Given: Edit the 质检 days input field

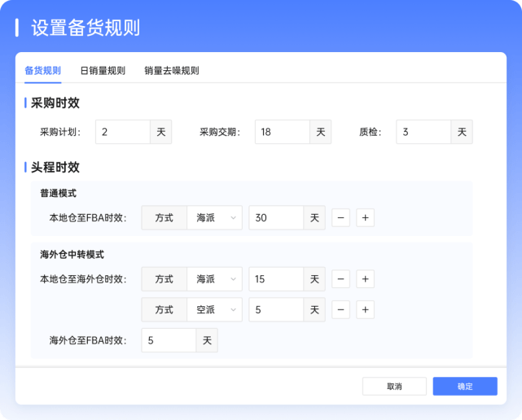Looking at the screenshot, I should (x=423, y=132).
